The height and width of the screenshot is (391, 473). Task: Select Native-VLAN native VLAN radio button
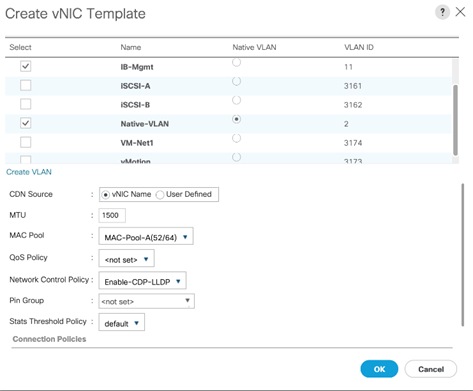pyautogui.click(x=236, y=119)
